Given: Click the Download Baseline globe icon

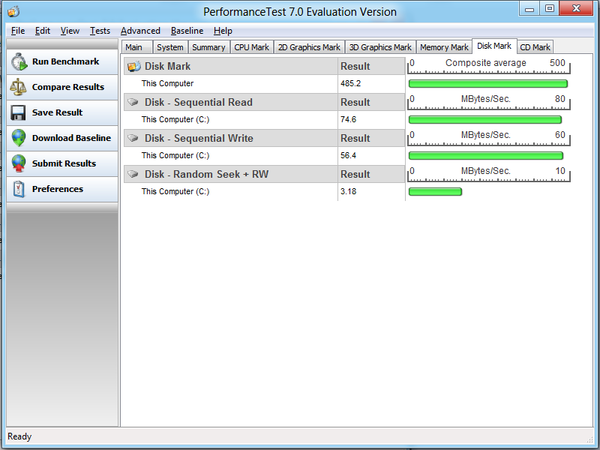Looking at the screenshot, I should coord(18,138).
